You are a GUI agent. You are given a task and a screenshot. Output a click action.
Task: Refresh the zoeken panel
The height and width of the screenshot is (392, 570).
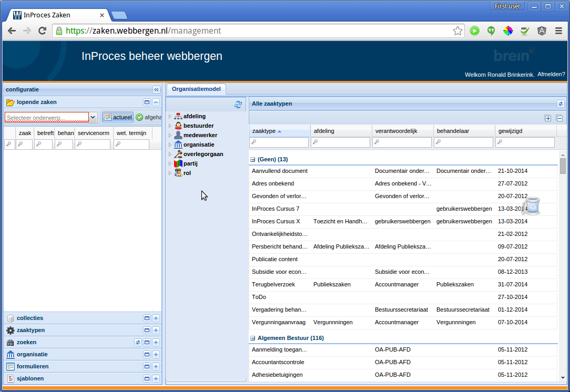click(138, 342)
